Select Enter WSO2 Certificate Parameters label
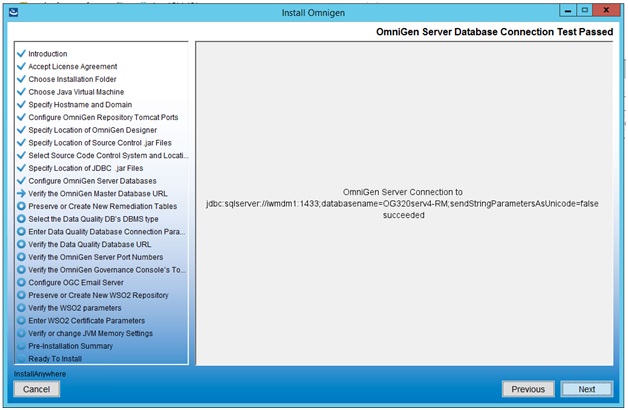628x410 pixels. (87, 321)
